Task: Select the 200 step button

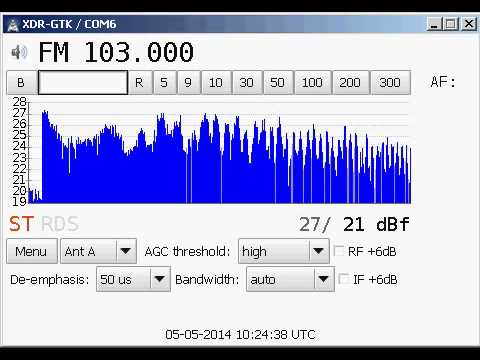Action: click(x=350, y=82)
